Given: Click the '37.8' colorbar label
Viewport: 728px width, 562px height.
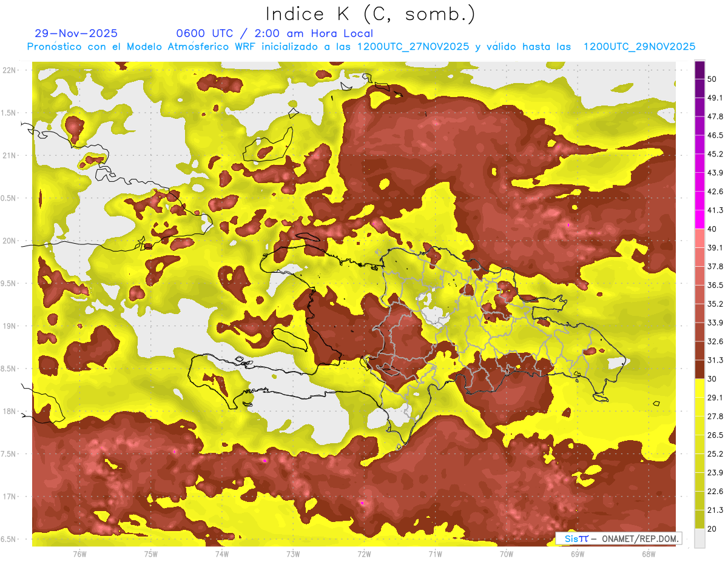Looking at the screenshot, I should pyautogui.click(x=716, y=266).
